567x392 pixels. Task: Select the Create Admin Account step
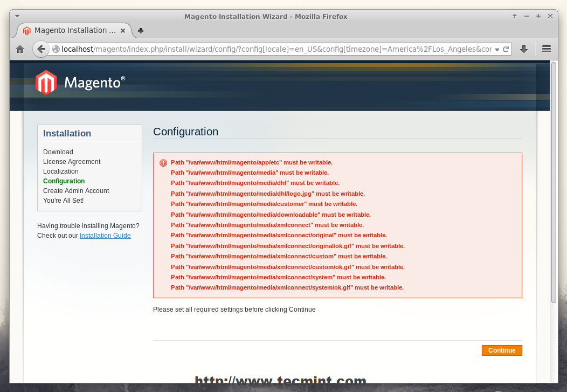click(76, 191)
